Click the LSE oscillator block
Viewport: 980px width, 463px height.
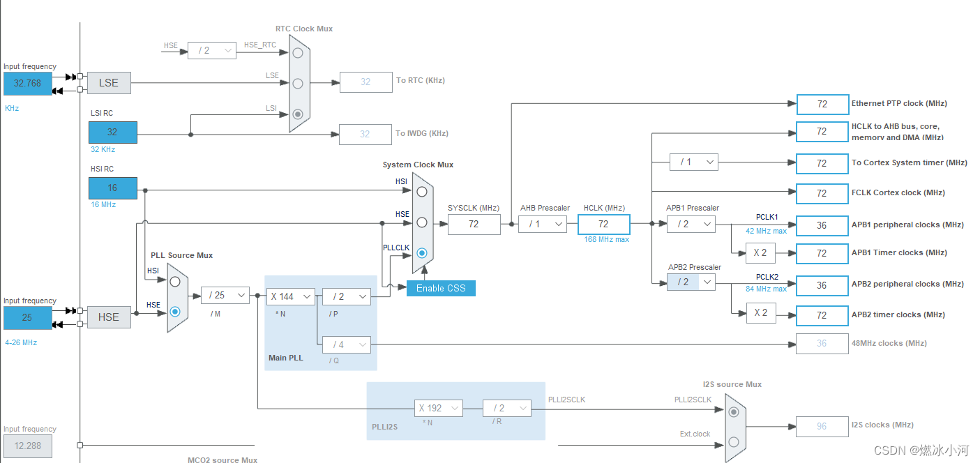pos(109,82)
